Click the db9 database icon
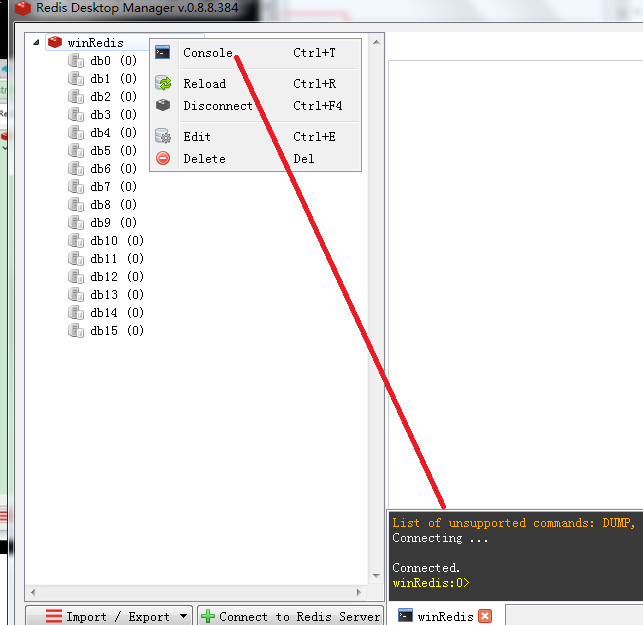Viewport: 643px width, 625px height. pos(76,223)
